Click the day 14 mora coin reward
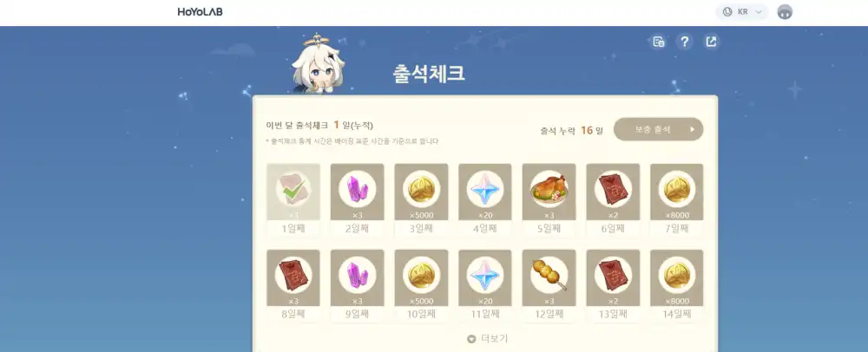 click(x=676, y=286)
